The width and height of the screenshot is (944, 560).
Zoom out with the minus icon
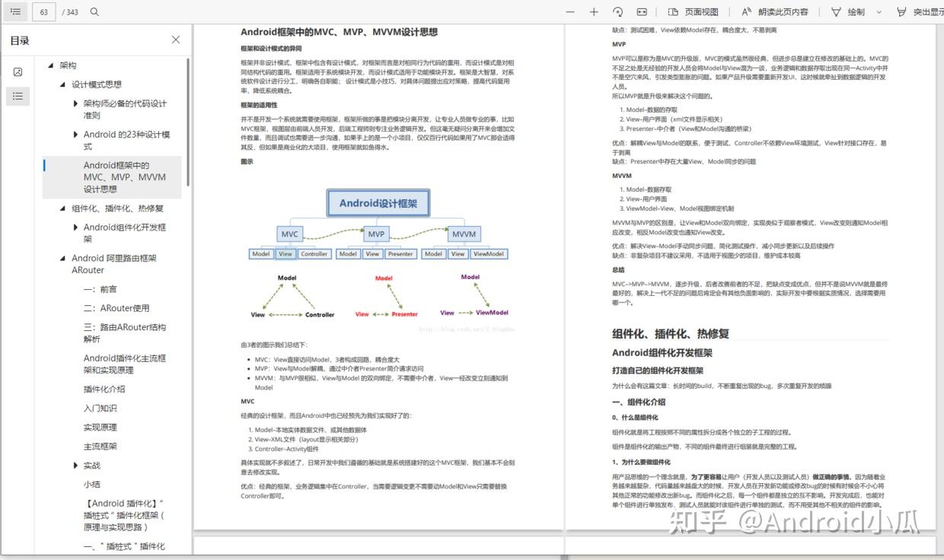pyautogui.click(x=571, y=12)
